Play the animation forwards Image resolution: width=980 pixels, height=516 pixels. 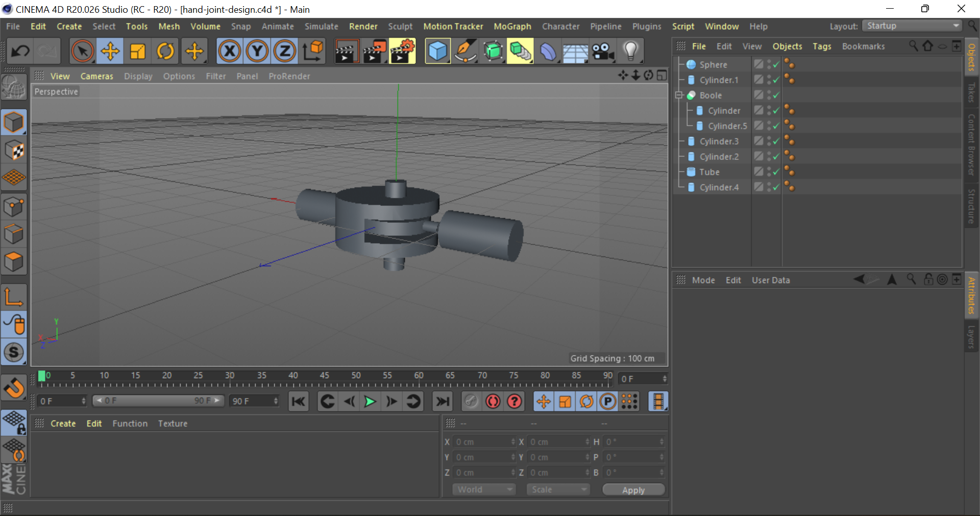(370, 402)
